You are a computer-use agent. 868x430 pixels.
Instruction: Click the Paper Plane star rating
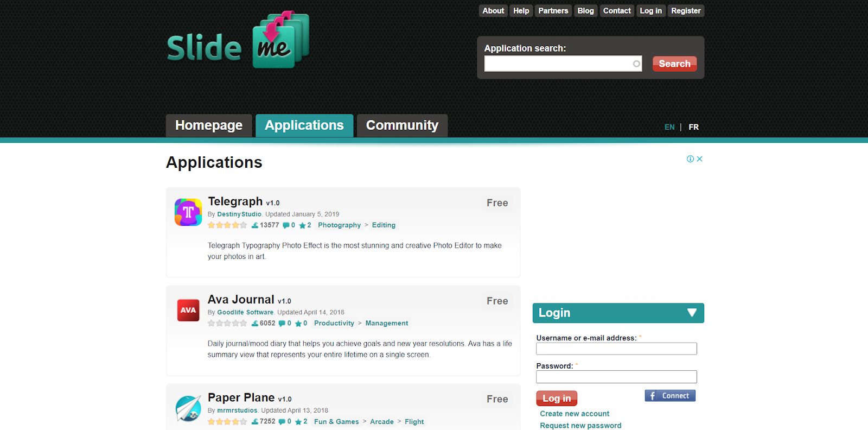[x=227, y=421]
